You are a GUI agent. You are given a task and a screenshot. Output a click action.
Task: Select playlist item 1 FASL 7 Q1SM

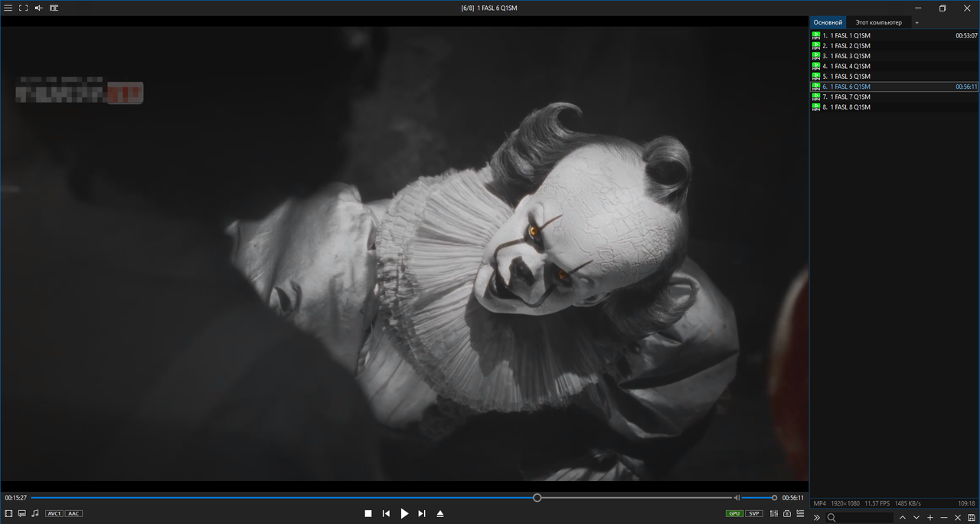894,97
